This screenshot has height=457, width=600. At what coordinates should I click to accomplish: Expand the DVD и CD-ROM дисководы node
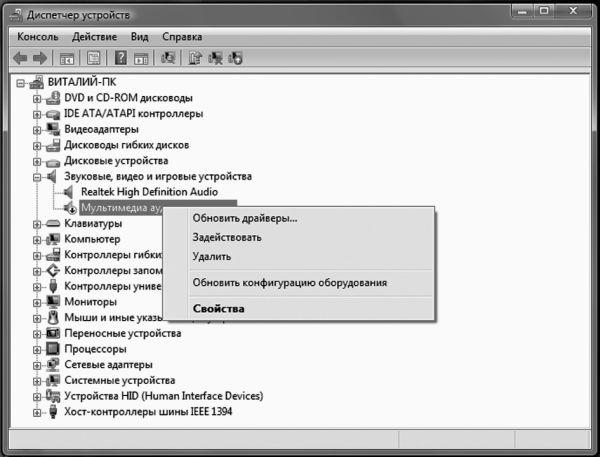click(x=37, y=98)
